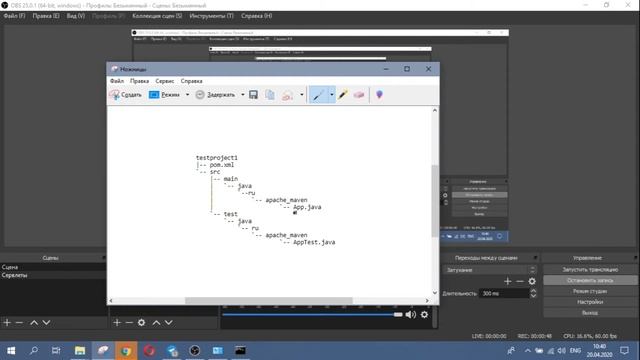Viewport: 640px width, 360px height.
Task: Save the snip with the floppy disk icon
Action: (253, 95)
